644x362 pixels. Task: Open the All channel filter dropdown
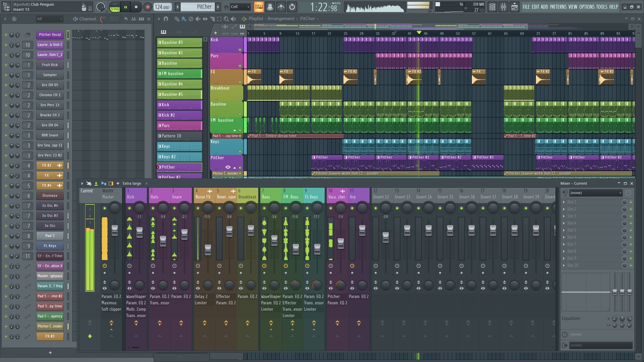coord(50,19)
